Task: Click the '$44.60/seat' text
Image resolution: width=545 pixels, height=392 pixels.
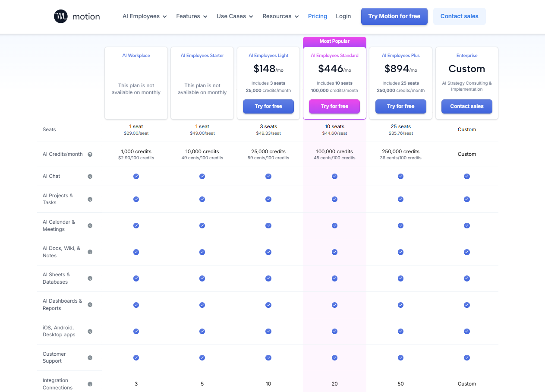Action: point(334,133)
